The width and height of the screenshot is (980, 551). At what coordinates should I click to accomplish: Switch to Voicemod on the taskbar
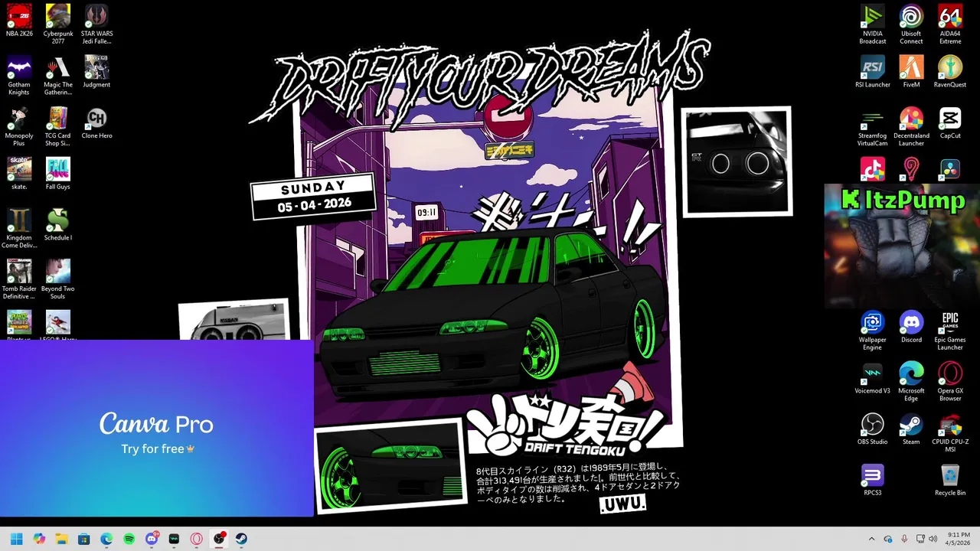[174, 539]
